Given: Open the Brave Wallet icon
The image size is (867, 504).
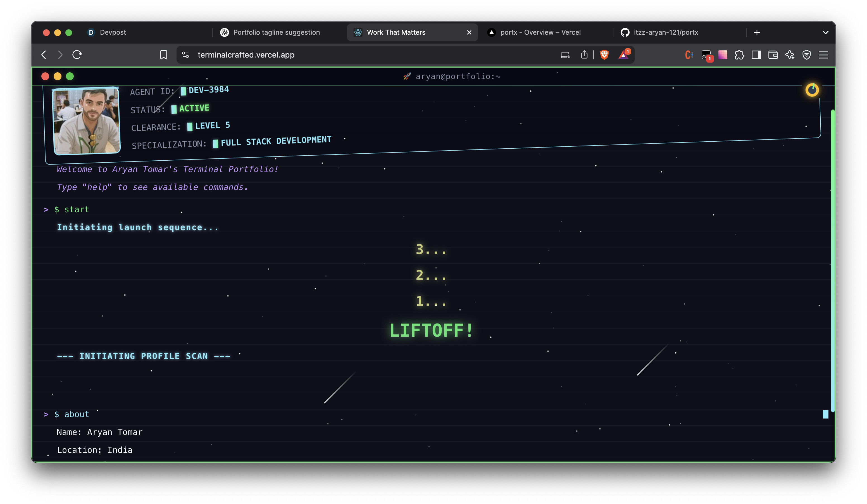Looking at the screenshot, I should 773,55.
